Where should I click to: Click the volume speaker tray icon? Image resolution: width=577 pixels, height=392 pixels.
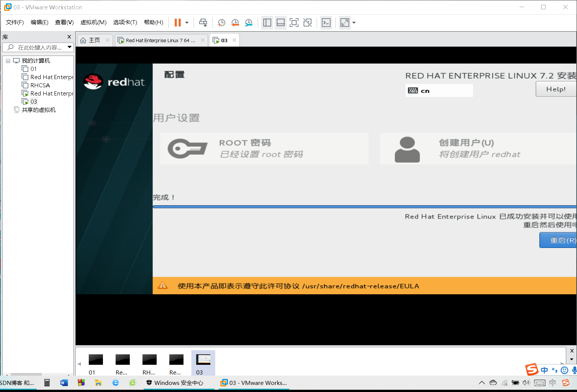pos(526,383)
